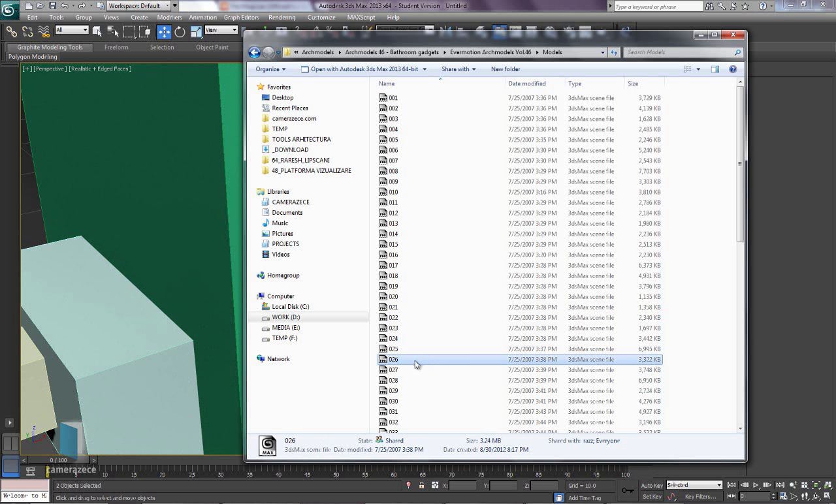The image size is (836, 504).
Task: Activate the Select and Link tool
Action: [x=11, y=31]
